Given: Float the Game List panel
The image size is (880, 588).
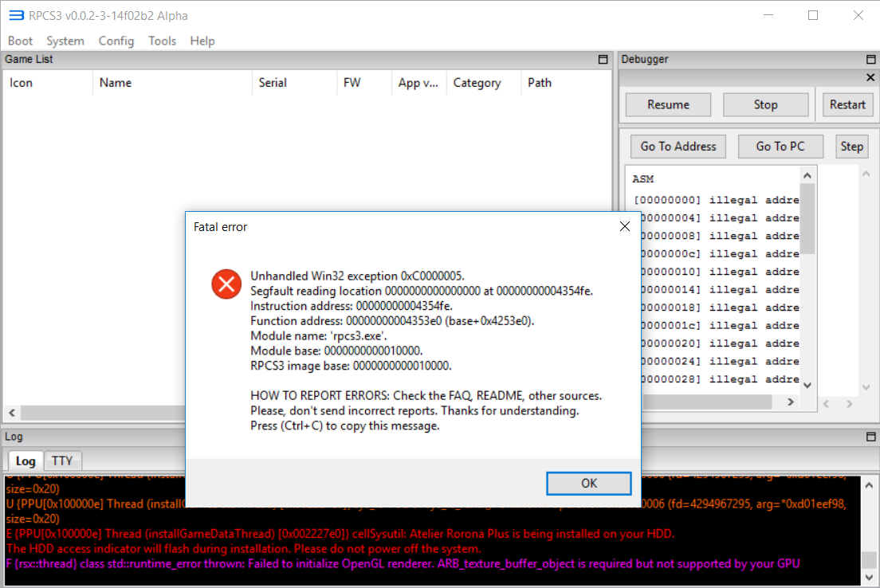Looking at the screenshot, I should point(603,60).
